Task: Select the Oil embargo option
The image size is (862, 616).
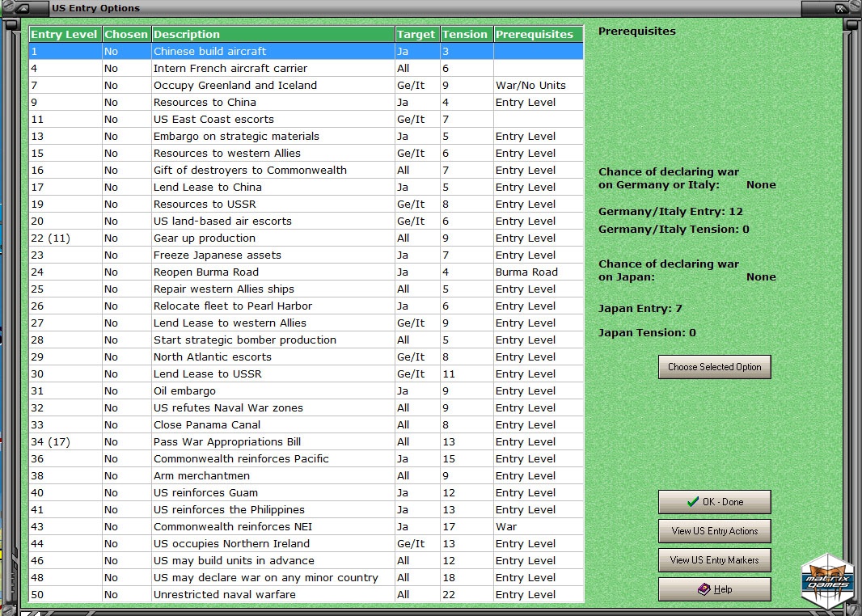Action: coord(306,390)
